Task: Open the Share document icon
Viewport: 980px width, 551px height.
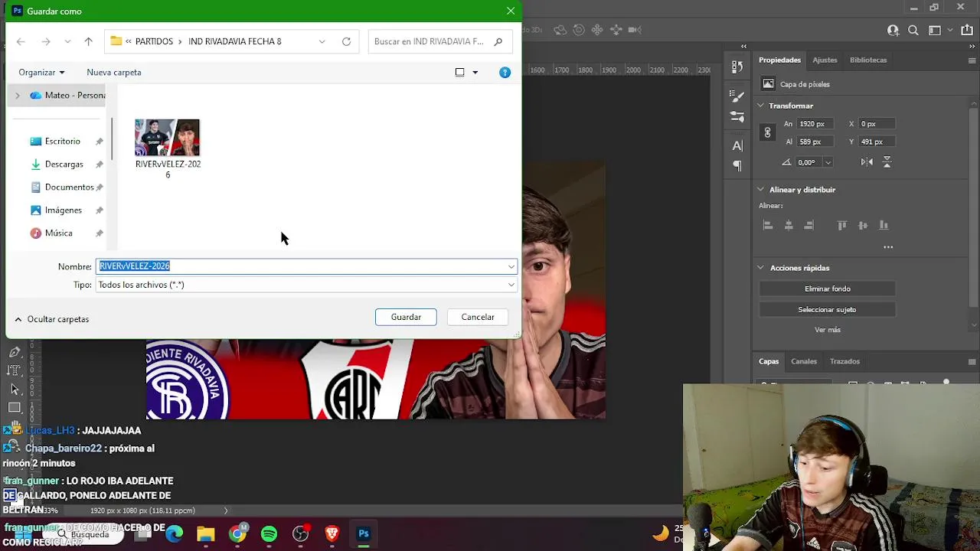Action: click(x=965, y=31)
